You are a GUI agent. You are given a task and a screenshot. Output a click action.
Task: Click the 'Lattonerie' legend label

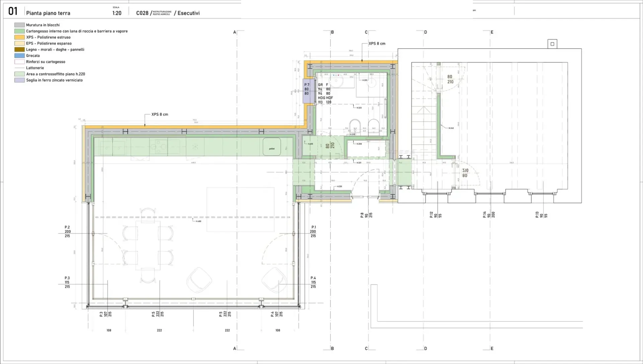click(35, 68)
